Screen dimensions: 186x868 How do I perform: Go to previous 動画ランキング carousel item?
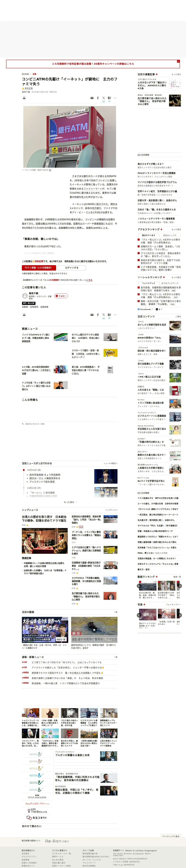tap(139, 586)
